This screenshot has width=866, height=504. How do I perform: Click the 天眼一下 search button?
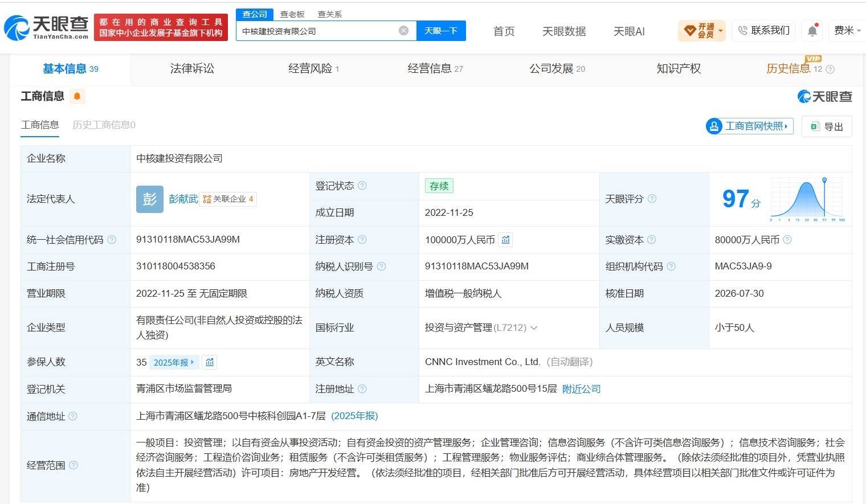tap(441, 31)
